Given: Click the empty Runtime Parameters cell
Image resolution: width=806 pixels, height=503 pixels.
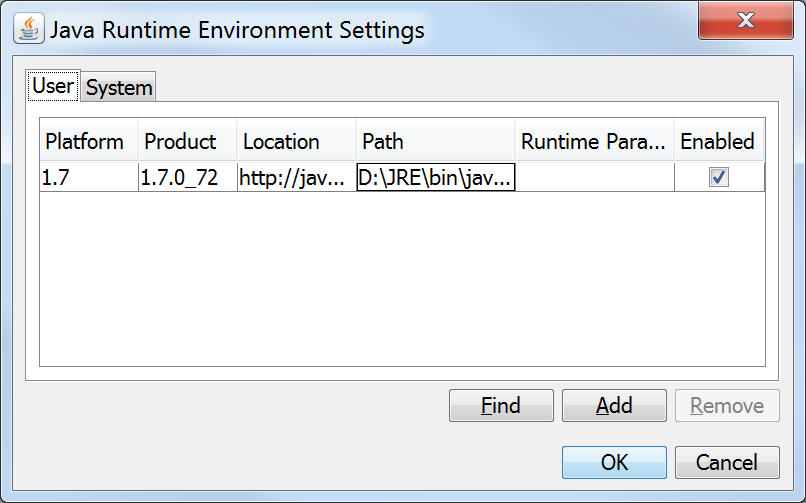Looking at the screenshot, I should 593,178.
